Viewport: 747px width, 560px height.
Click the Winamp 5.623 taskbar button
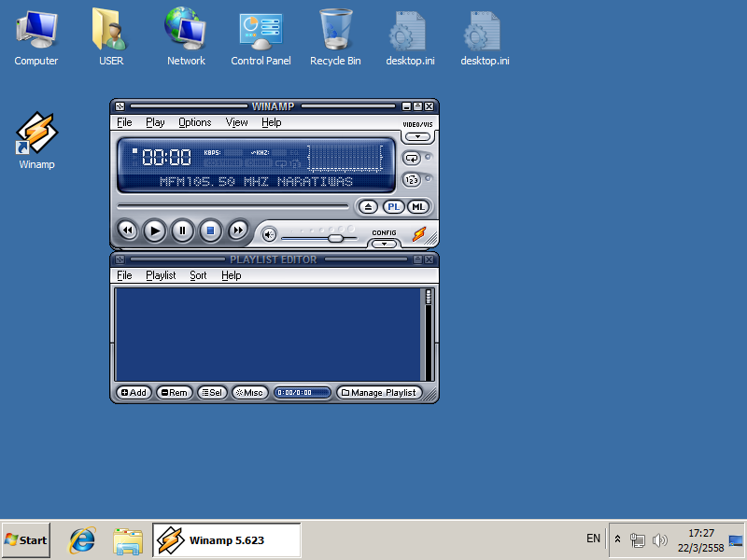pos(227,540)
